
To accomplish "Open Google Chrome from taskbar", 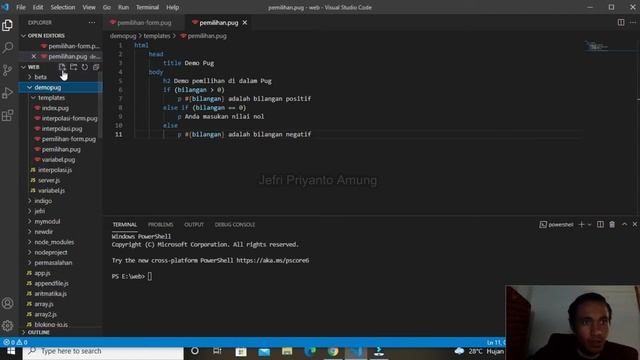I will pos(333,351).
